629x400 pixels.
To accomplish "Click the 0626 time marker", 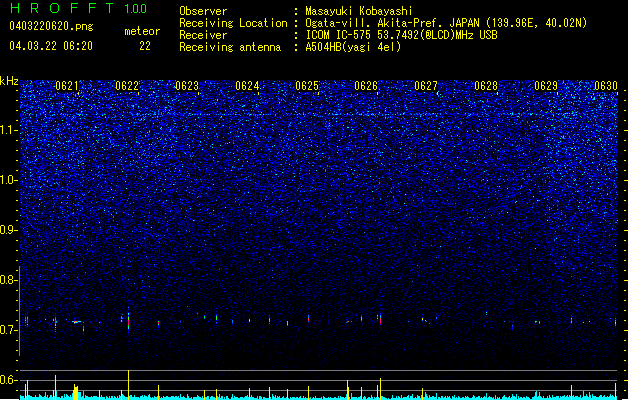I will [x=366, y=86].
